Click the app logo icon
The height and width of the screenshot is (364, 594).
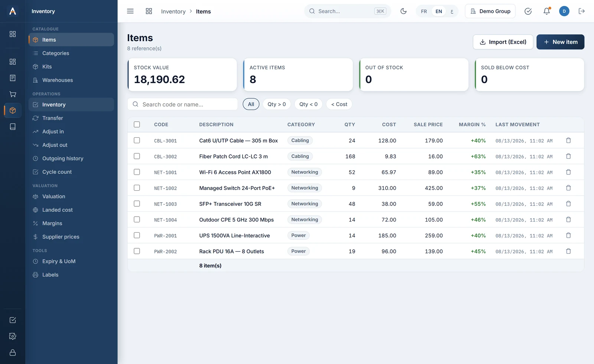click(13, 11)
